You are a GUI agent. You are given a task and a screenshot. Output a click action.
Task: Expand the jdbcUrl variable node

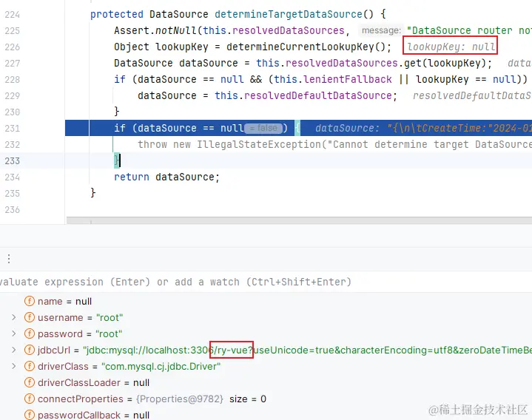13,350
